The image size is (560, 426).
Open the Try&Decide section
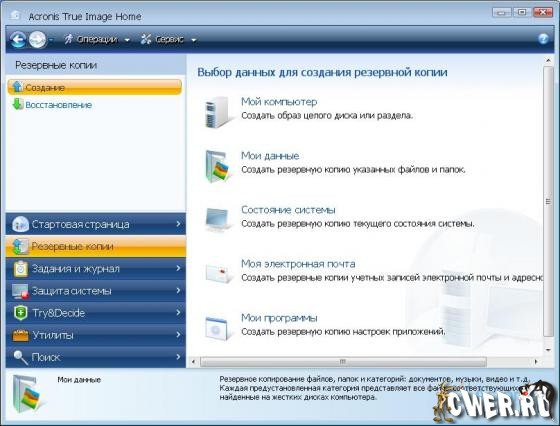coord(96,313)
